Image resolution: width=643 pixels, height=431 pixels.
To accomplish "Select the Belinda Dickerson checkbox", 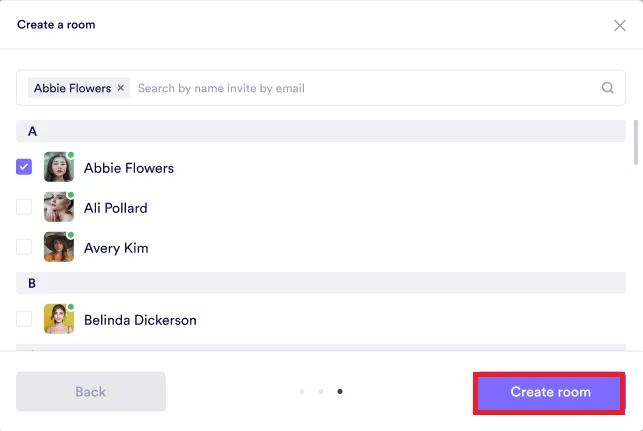I will click(x=24, y=319).
